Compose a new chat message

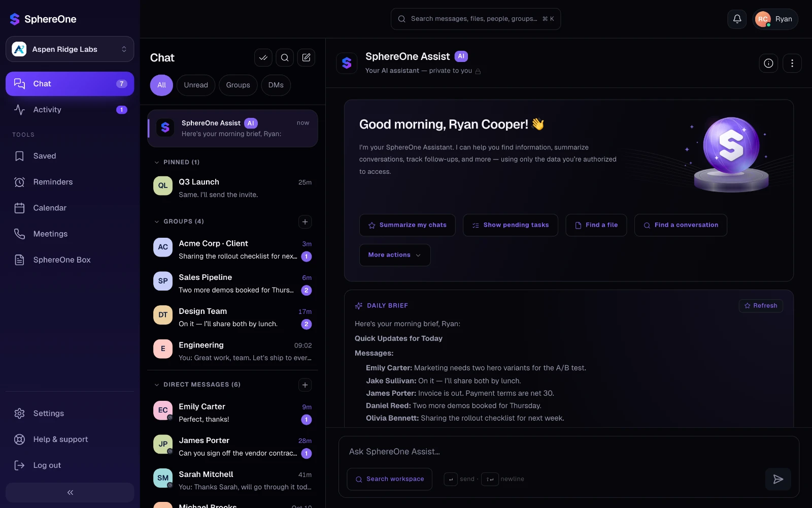(306, 57)
